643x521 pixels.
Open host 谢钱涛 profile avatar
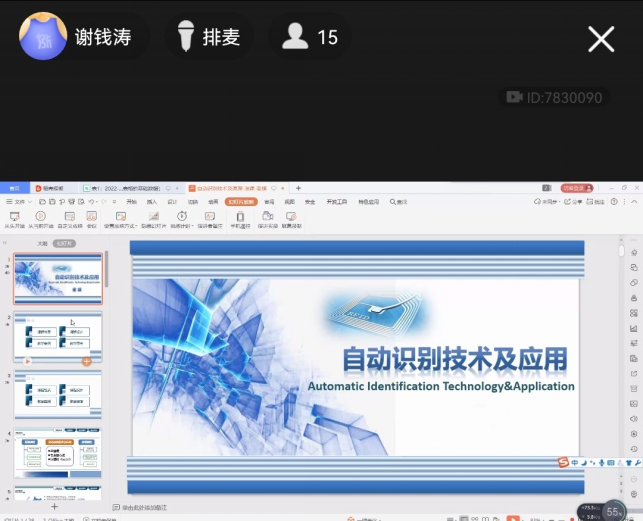click(43, 38)
